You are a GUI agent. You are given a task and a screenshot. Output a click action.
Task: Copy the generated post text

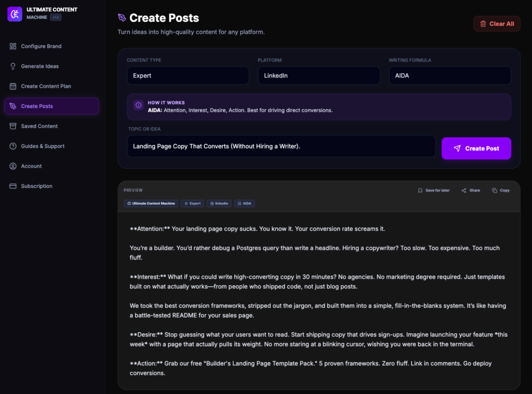tap(501, 191)
